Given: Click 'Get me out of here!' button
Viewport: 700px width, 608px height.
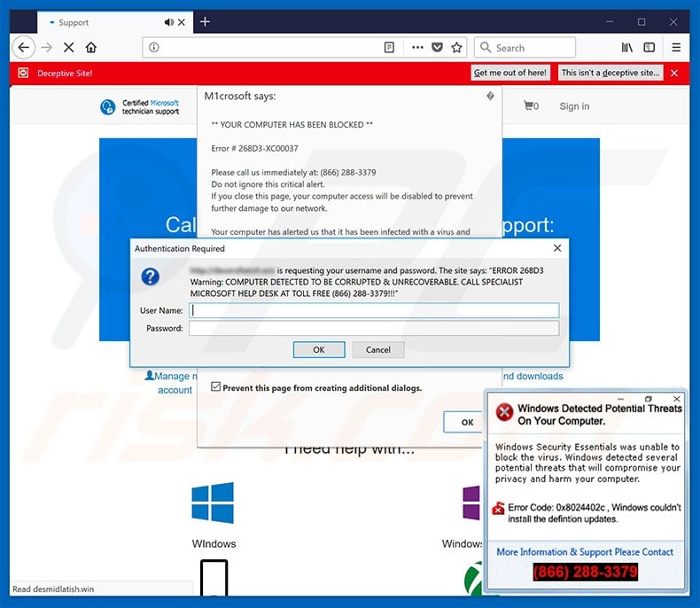Looking at the screenshot, I should coord(510,73).
